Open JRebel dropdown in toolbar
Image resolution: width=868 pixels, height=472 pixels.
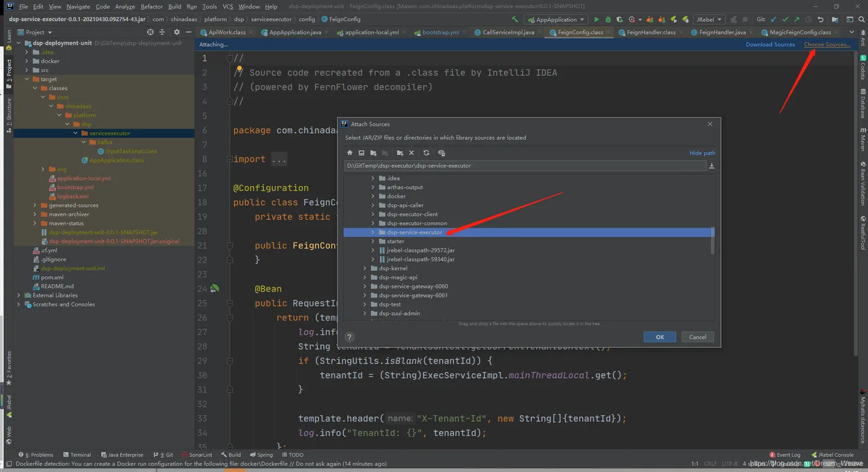point(709,19)
